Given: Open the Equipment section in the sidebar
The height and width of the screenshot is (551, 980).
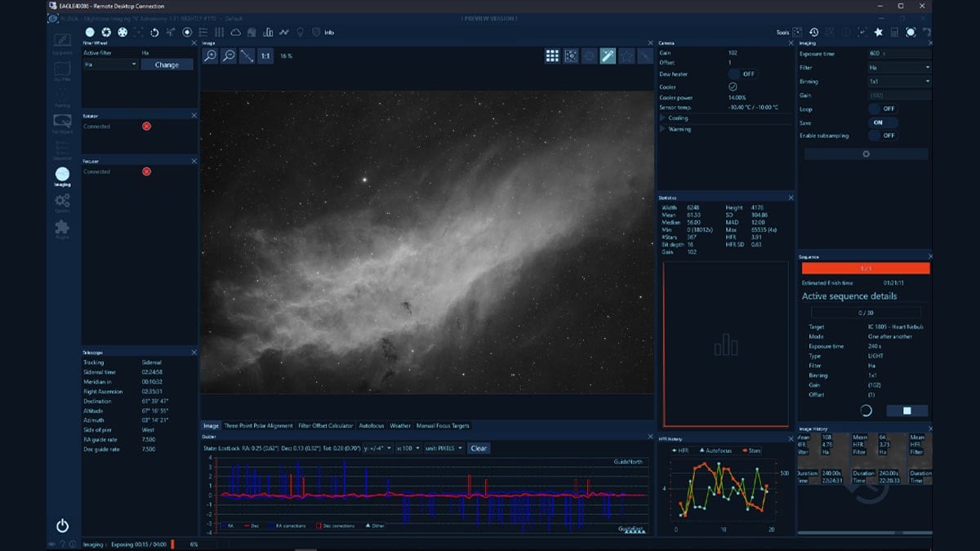Looking at the screenshot, I should tap(62, 42).
